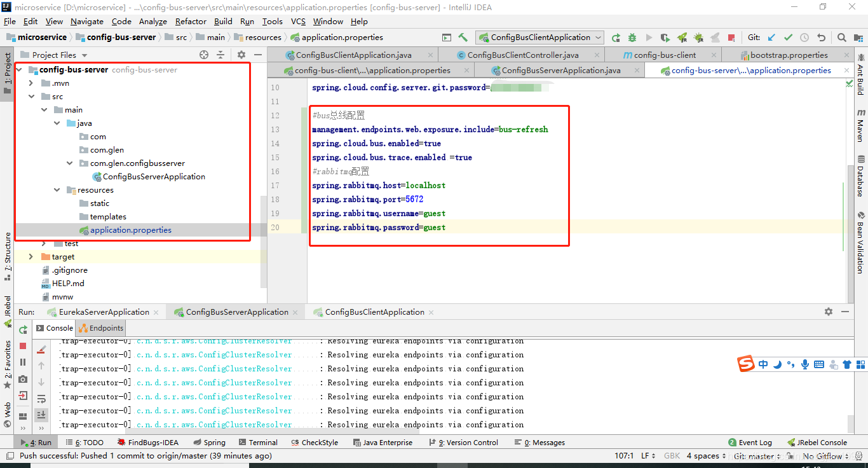
Task: Collapse the main folder in tree
Action: tap(44, 110)
